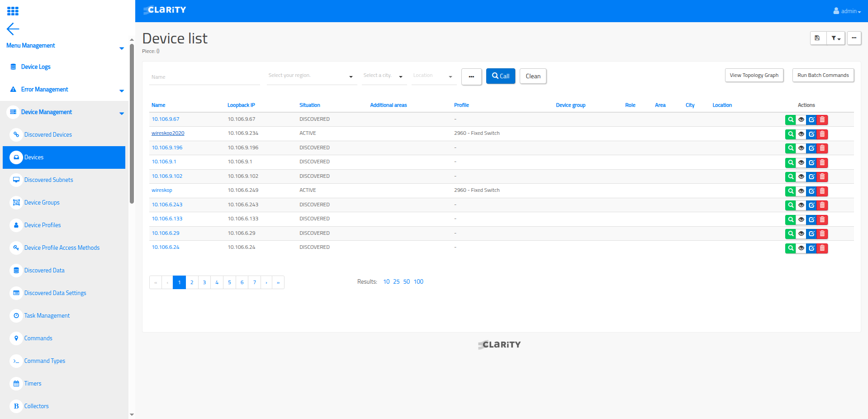
Task: Open the apps grid icon
Action: (13, 11)
